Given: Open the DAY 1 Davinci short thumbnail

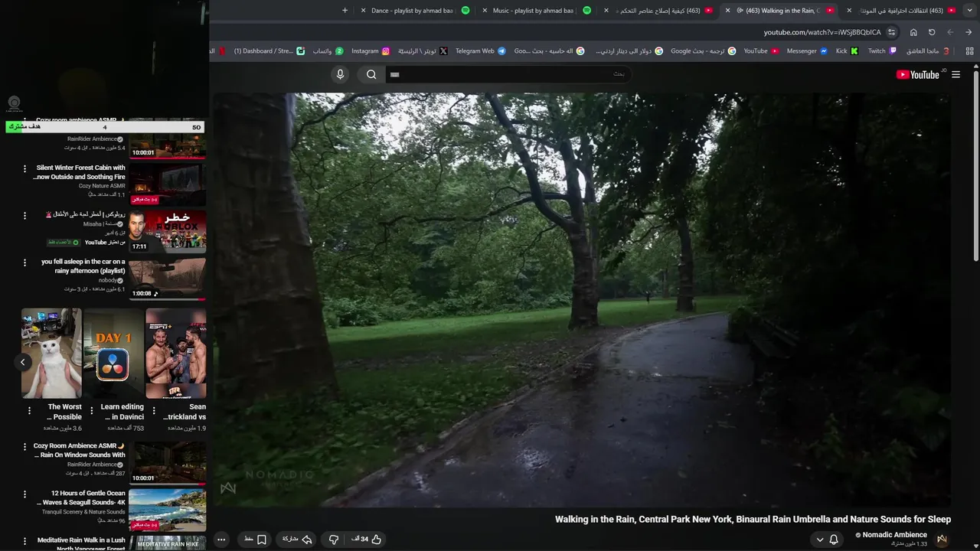Looking at the screenshot, I should click(x=113, y=353).
